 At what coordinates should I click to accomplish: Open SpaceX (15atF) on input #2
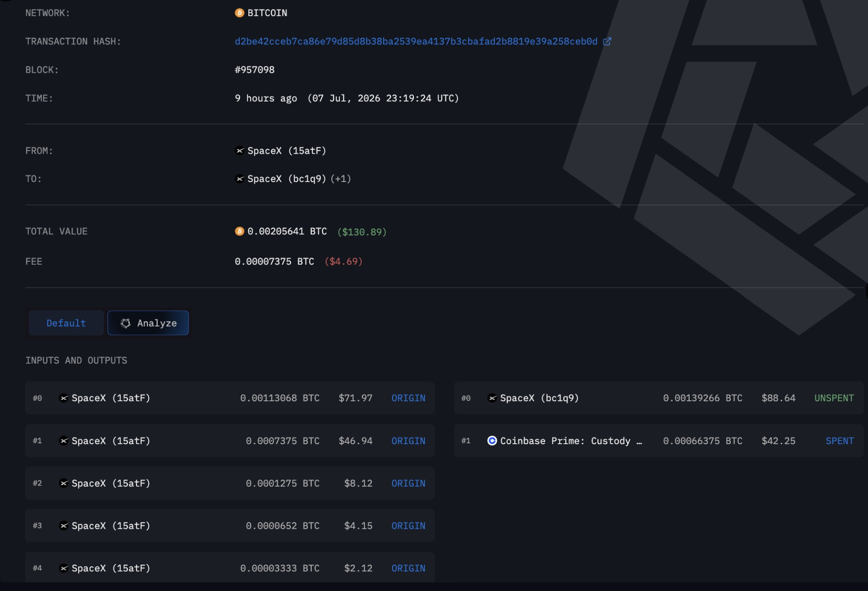[x=111, y=483]
